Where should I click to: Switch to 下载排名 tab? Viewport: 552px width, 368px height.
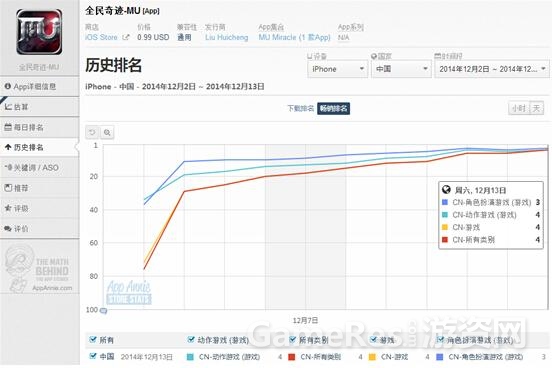pos(300,108)
